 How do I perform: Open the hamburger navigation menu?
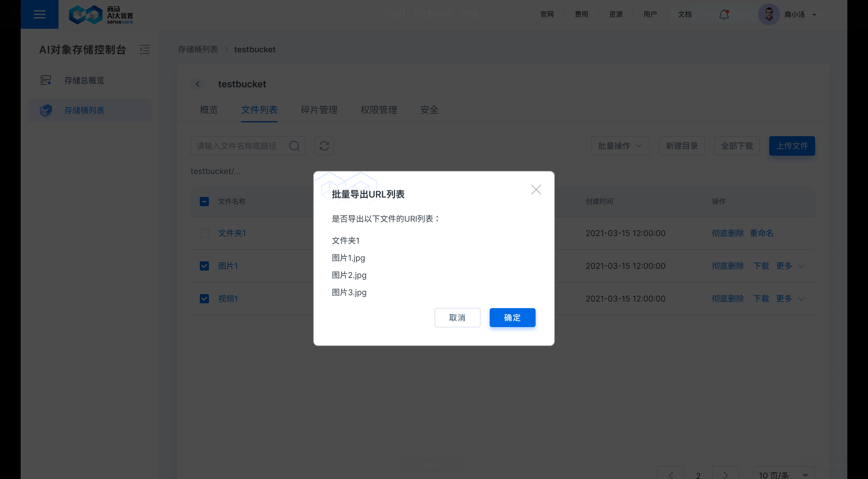[x=39, y=14]
